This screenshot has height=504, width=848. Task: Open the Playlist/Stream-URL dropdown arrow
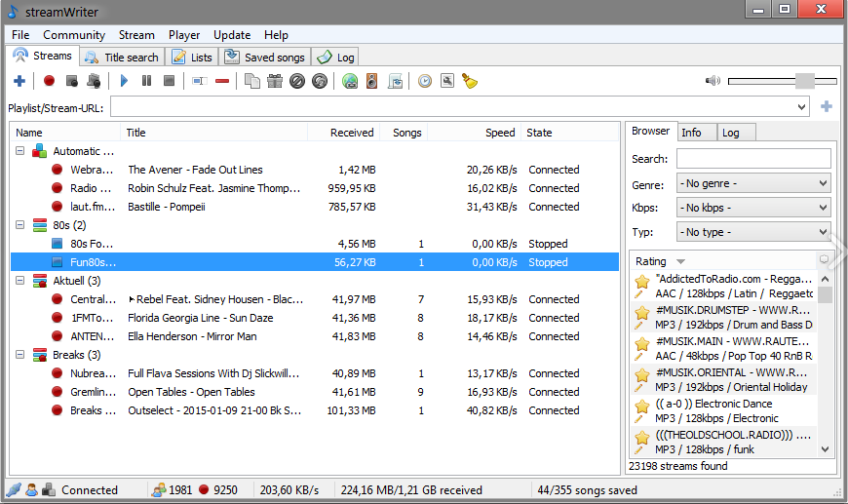point(801,107)
